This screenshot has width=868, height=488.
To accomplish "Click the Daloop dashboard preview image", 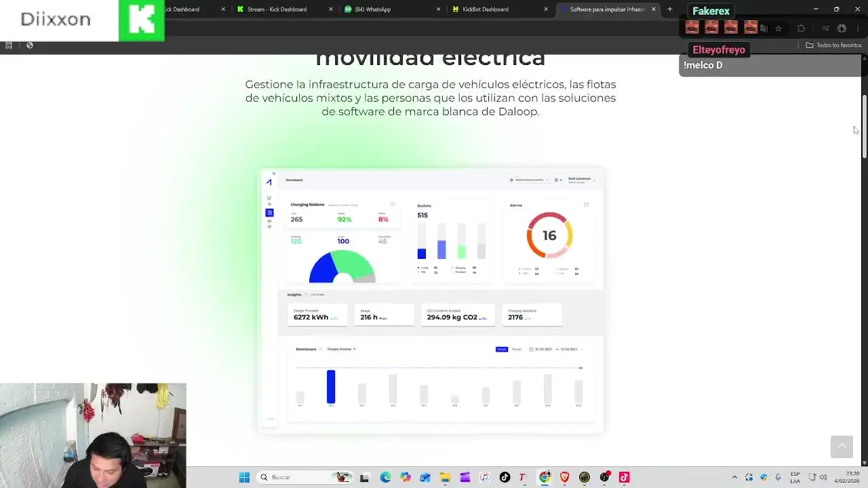I will pos(431,300).
